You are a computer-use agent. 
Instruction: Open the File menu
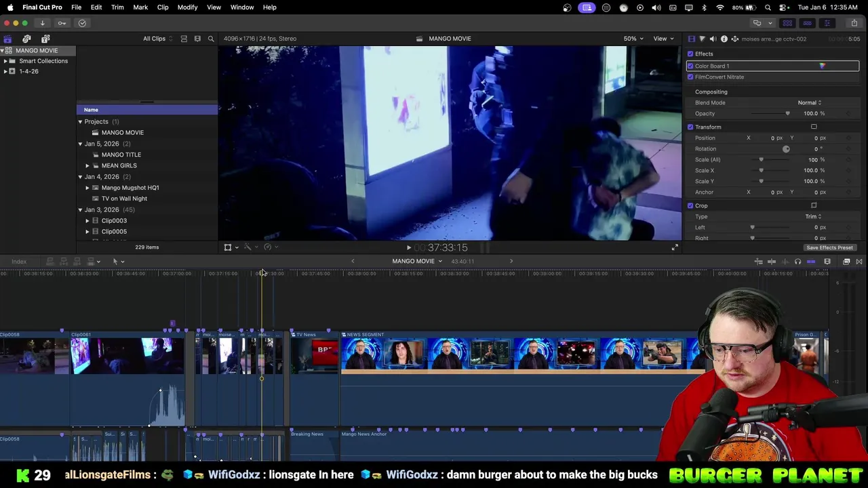77,7
